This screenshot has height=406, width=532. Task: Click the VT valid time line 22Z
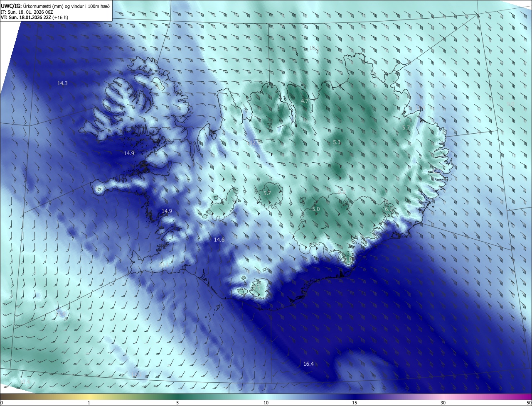[34, 17]
